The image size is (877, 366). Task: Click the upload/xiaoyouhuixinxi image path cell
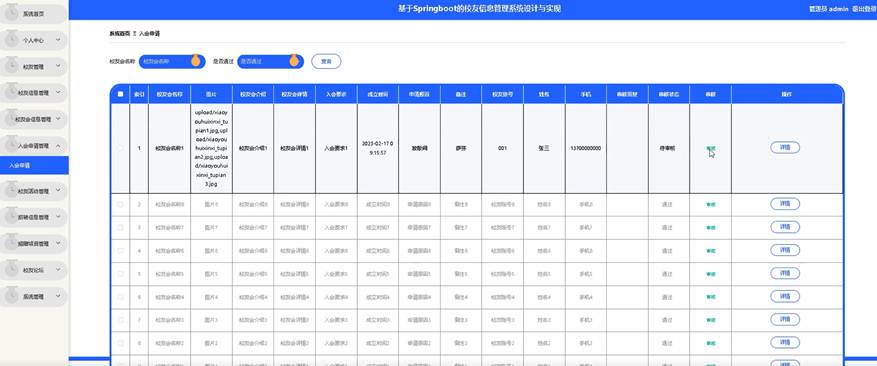point(211,148)
